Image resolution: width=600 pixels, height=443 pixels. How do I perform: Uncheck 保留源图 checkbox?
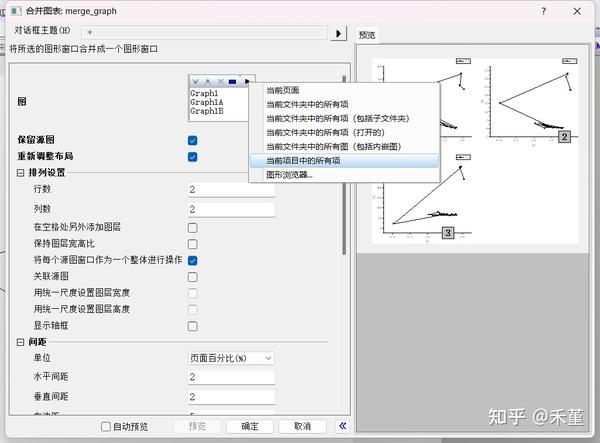coord(192,140)
